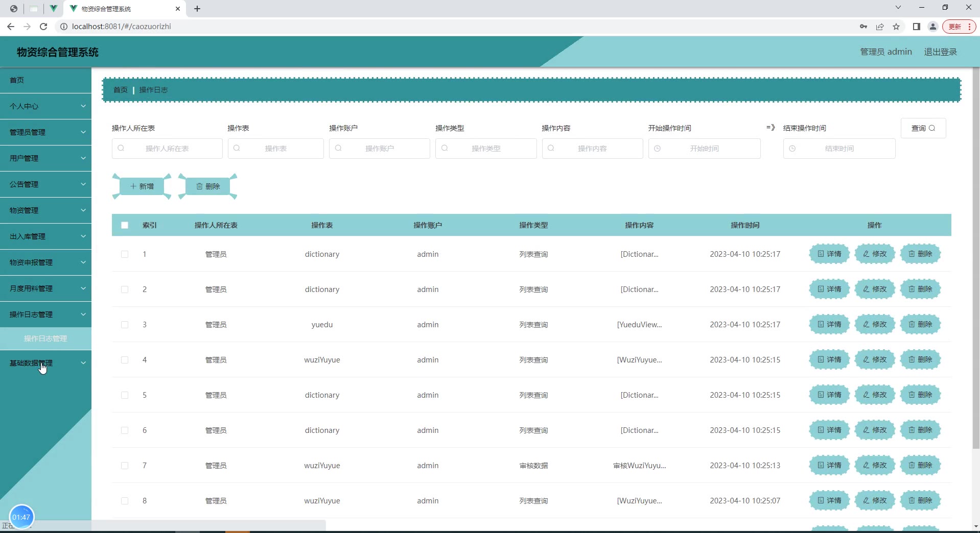980x533 pixels.
Task: Delete row 1 with 删除
Action: point(920,254)
